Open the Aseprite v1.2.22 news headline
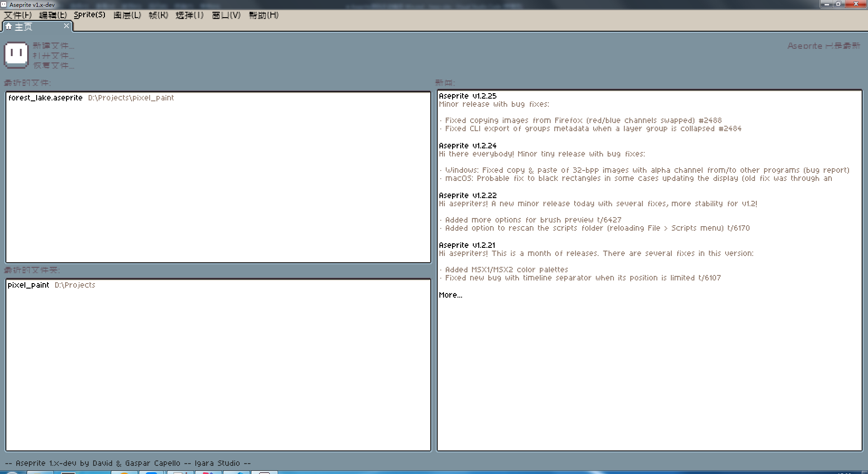This screenshot has height=474, width=868. point(467,195)
